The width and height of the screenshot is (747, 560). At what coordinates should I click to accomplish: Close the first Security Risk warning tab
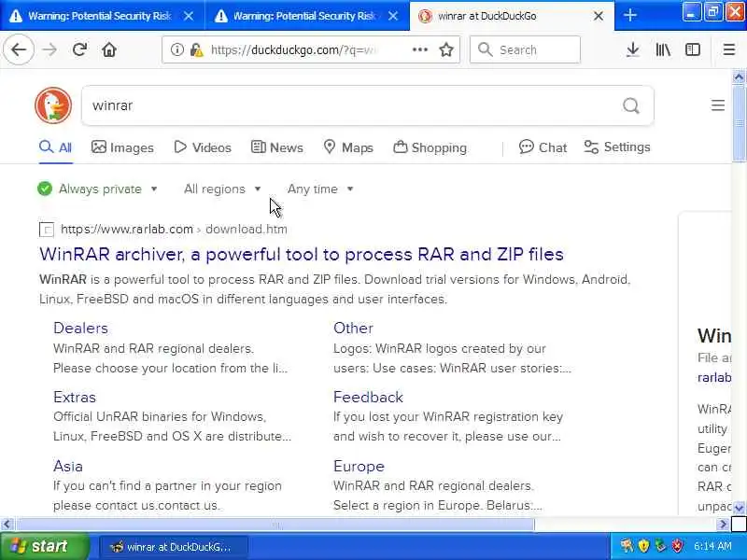[189, 16]
